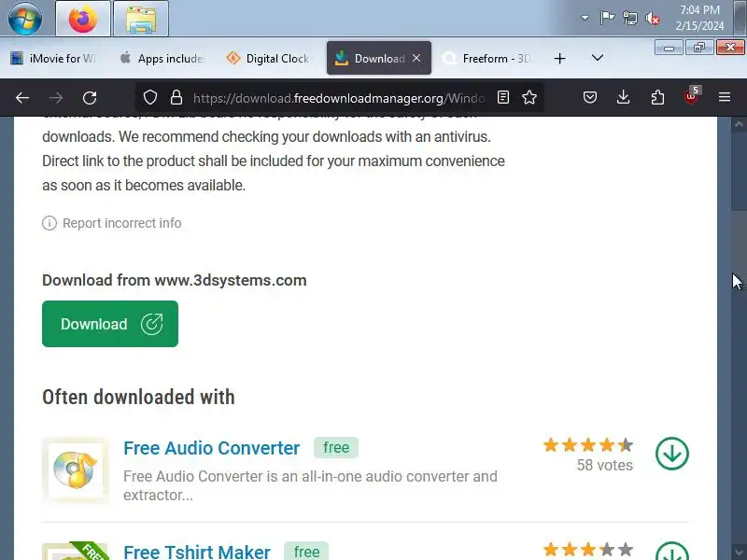Open the clock showing 7:04 PM
Screen dimensions: 747x560
(699, 18)
